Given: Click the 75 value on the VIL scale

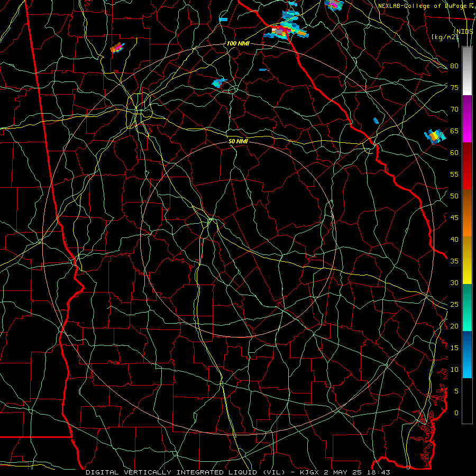Looking at the screenshot, I should pyautogui.click(x=454, y=87).
